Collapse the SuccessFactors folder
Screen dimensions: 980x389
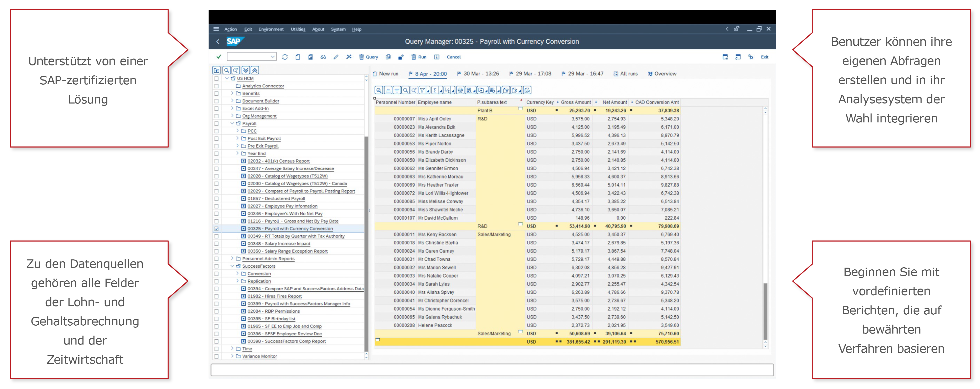tap(232, 266)
